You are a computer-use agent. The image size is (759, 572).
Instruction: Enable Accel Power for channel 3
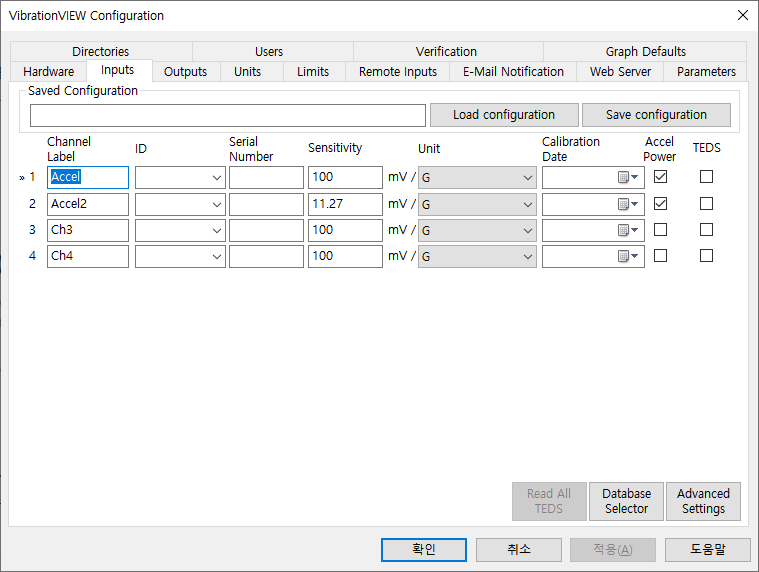click(660, 229)
